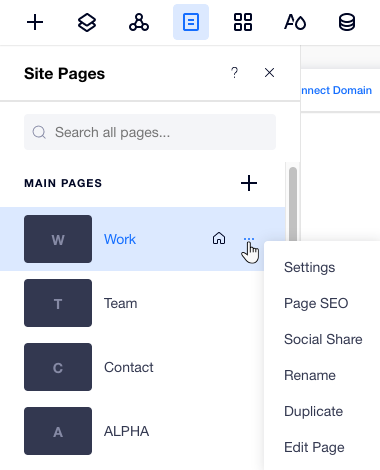Click the Connect Domain link
This screenshot has height=470, width=380.
337,90
